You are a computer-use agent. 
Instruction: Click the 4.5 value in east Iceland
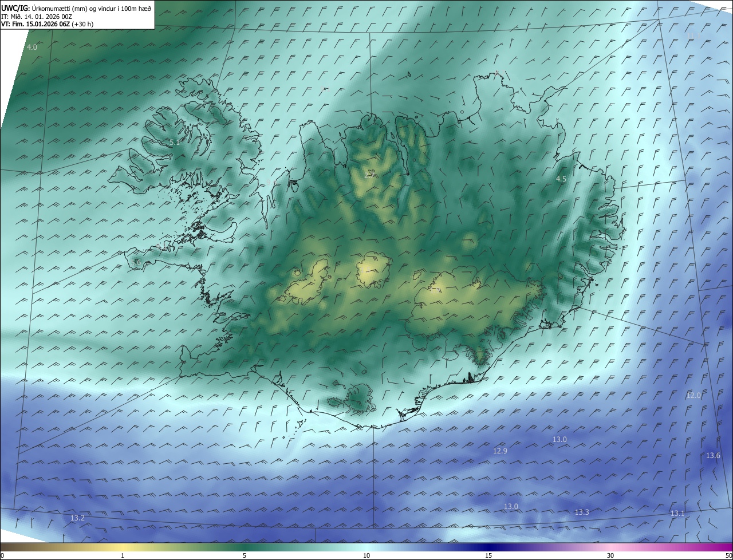click(x=561, y=179)
